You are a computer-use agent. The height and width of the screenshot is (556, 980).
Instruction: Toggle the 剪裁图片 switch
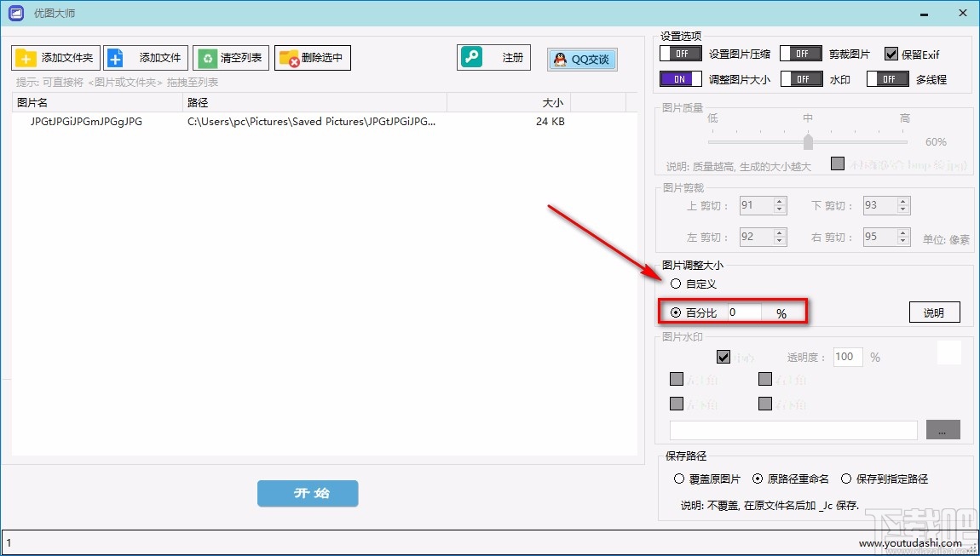coord(801,54)
